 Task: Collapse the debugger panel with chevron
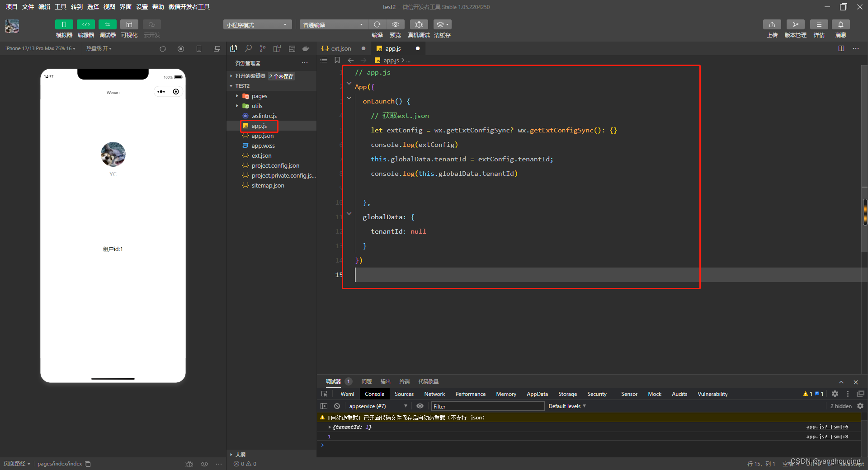[x=841, y=382]
